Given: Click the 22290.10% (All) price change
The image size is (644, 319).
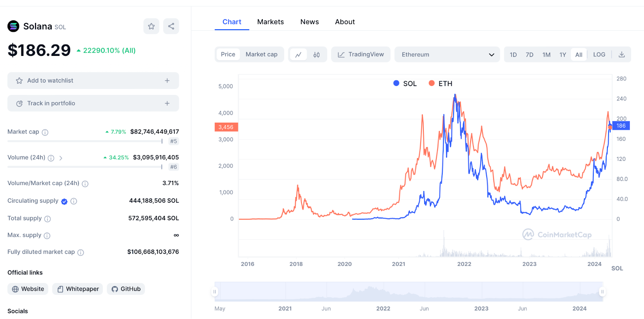Looking at the screenshot, I should tap(106, 51).
